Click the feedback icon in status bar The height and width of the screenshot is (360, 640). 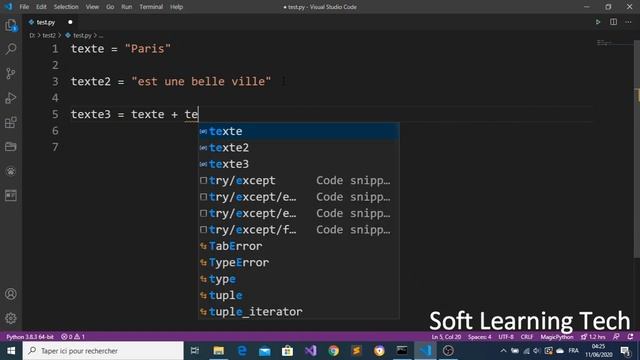616,337
